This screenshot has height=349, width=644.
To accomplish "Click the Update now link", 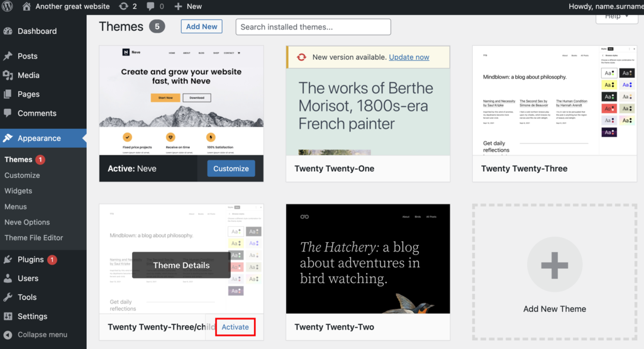I will point(409,57).
